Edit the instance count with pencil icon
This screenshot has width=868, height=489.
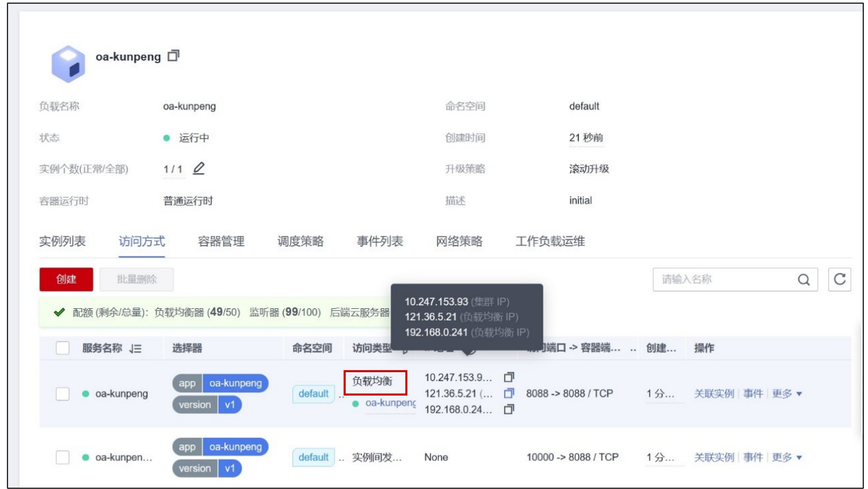[x=198, y=169]
